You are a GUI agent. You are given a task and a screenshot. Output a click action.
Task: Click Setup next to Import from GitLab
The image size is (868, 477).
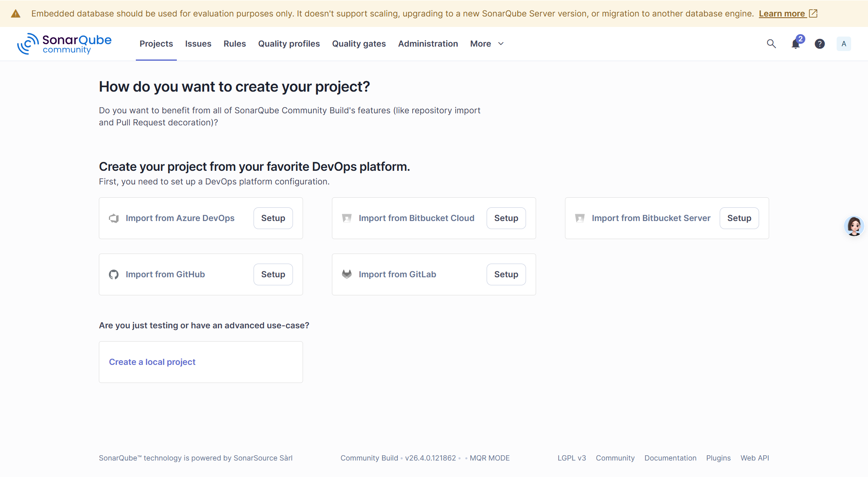coord(506,274)
